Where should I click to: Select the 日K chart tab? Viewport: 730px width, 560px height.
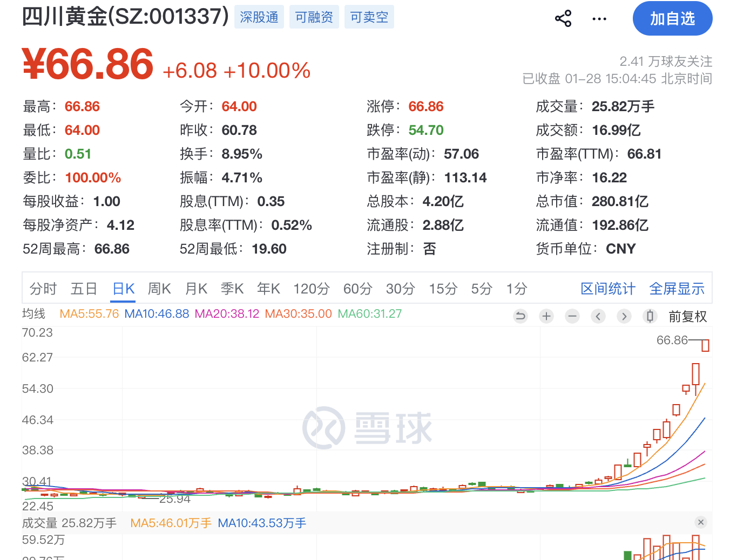pyautogui.click(x=124, y=289)
